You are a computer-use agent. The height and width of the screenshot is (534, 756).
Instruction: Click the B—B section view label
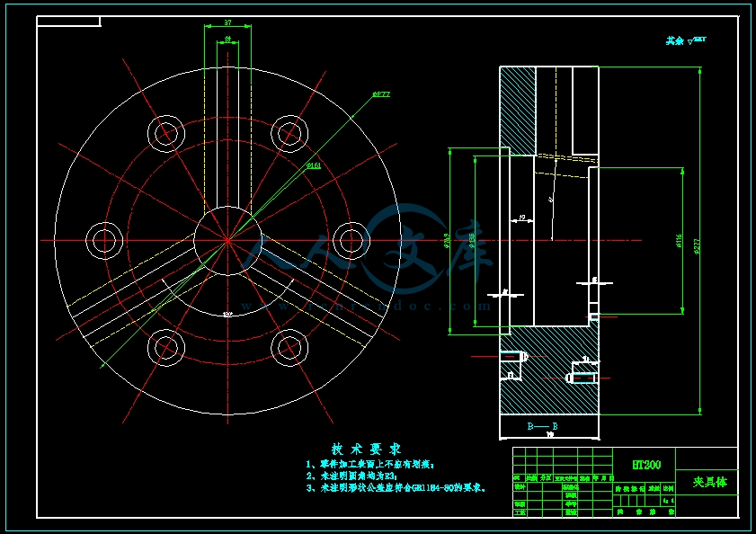tap(542, 426)
